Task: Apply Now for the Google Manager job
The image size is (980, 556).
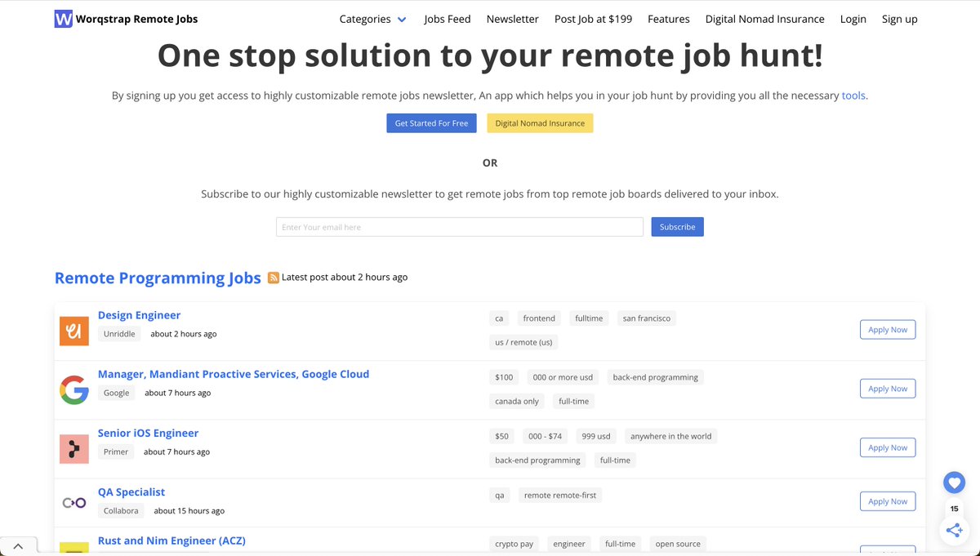Action: [888, 389]
